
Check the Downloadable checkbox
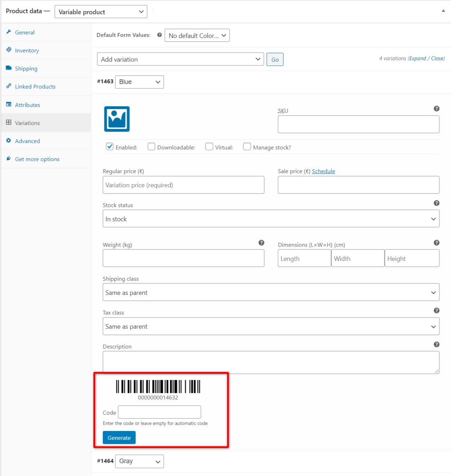point(151,147)
